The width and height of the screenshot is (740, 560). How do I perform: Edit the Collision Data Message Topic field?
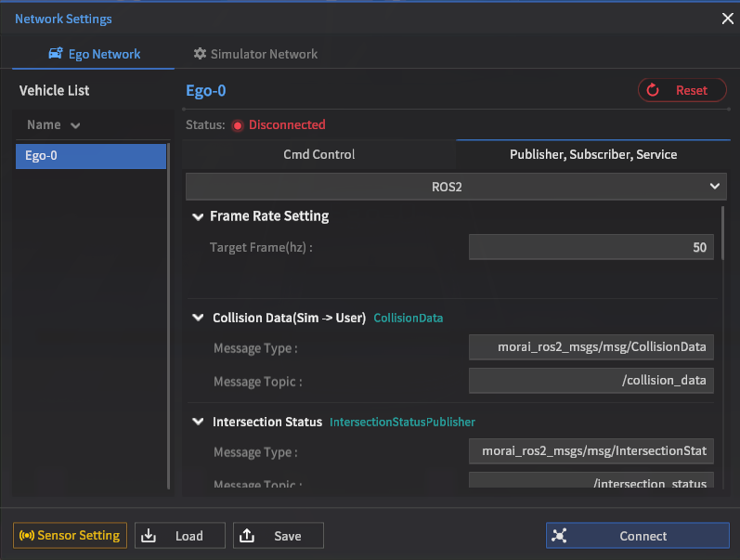click(591, 381)
